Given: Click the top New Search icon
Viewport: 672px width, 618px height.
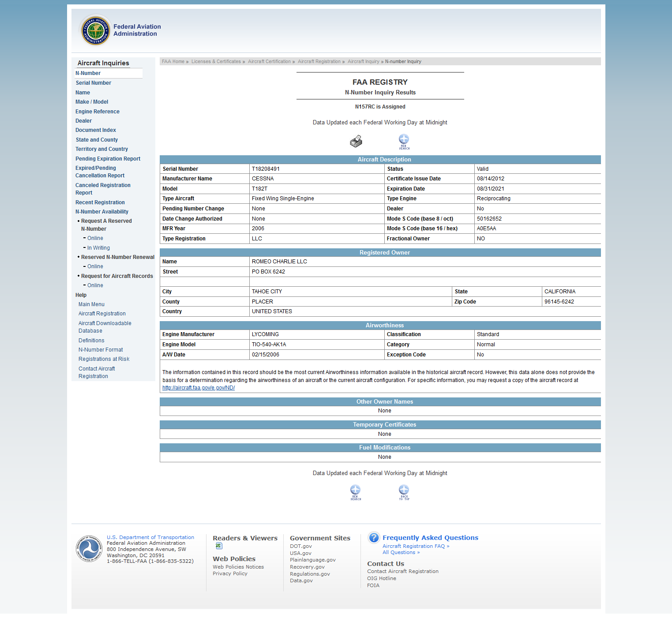Looking at the screenshot, I should pos(404,142).
